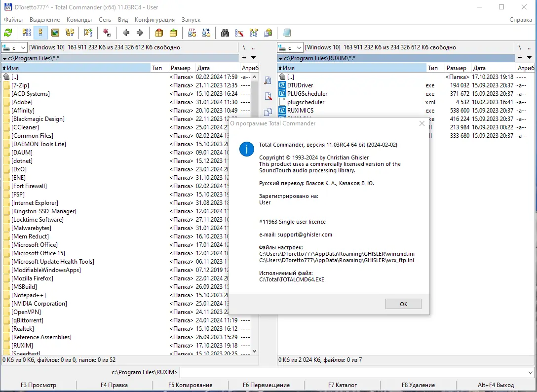Open the Команды menu
Screen dimensions: 537x392
[x=79, y=20]
